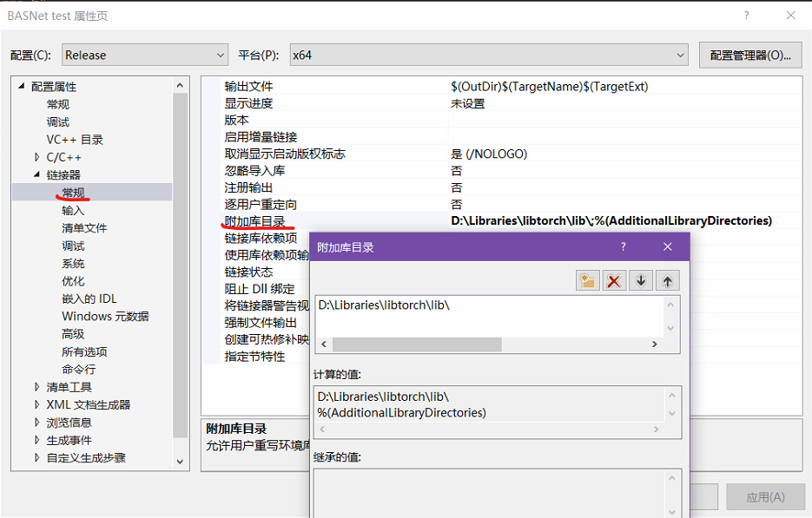Select 常规 under 配置属性
The image size is (812, 518).
(x=58, y=104)
